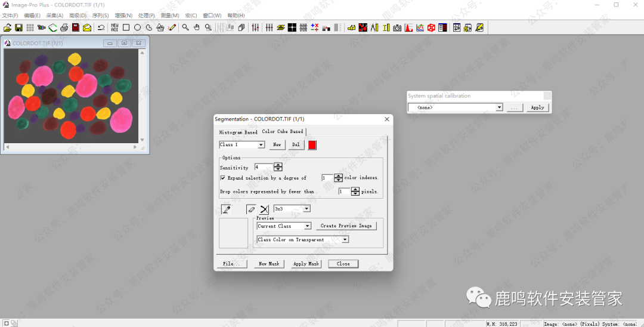
Task: Click the Sensitivity value field
Action: (263, 168)
